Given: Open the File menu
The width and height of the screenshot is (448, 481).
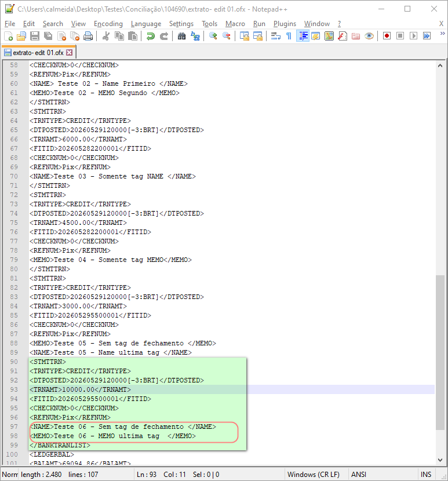Looking at the screenshot, I should point(10,24).
